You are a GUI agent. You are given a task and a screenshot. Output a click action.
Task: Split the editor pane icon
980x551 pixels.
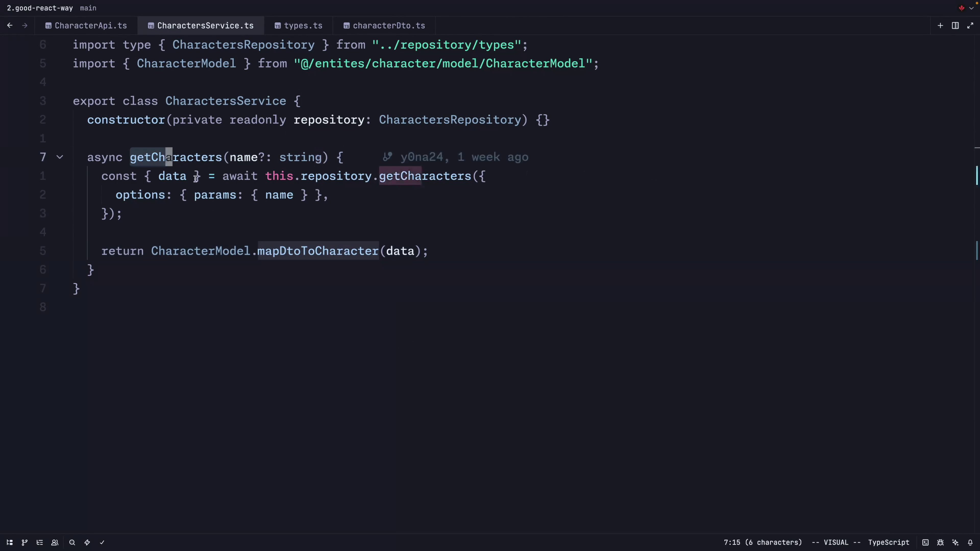[x=955, y=26]
